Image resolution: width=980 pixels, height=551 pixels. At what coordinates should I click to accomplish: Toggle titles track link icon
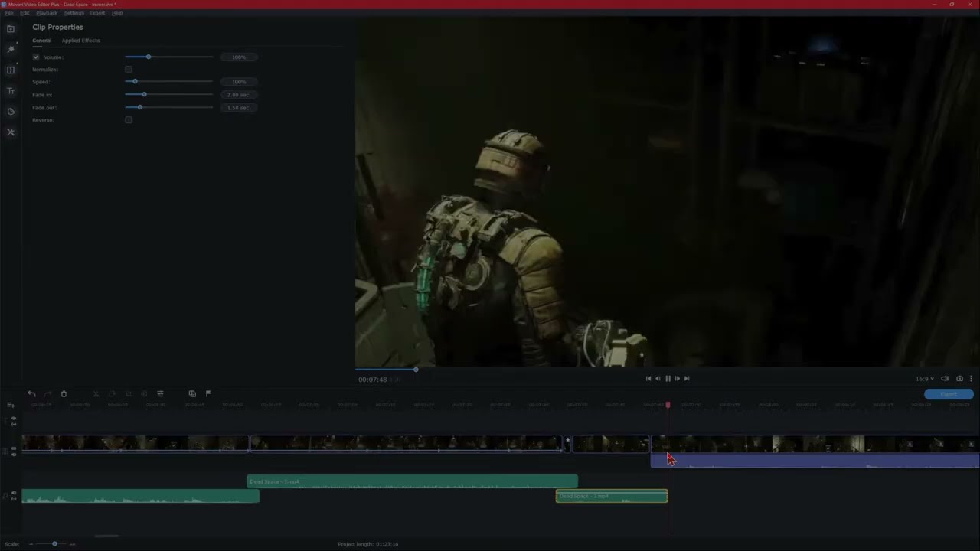[x=14, y=423]
